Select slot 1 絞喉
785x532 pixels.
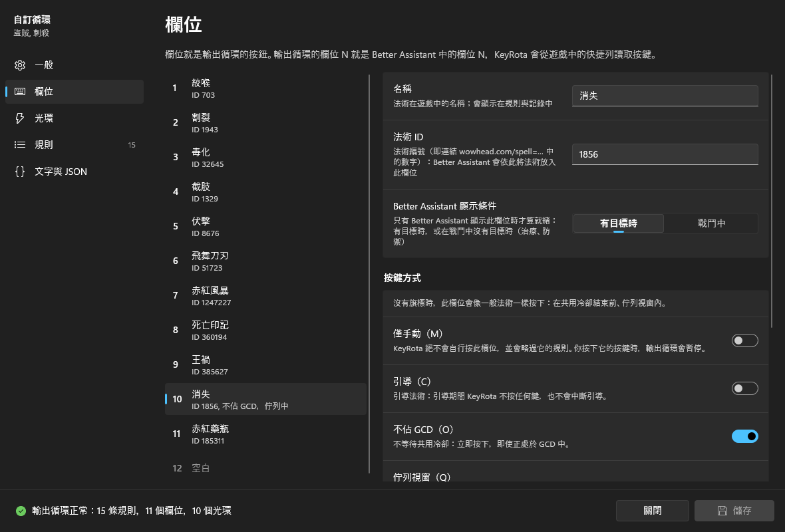pos(265,88)
